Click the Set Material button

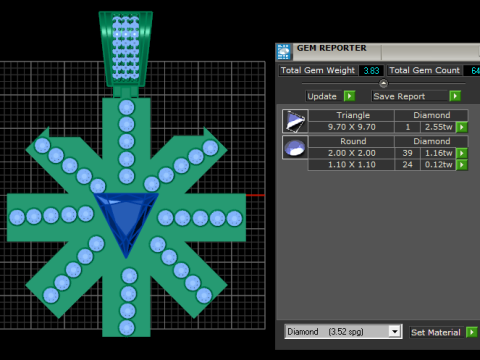[436, 332]
